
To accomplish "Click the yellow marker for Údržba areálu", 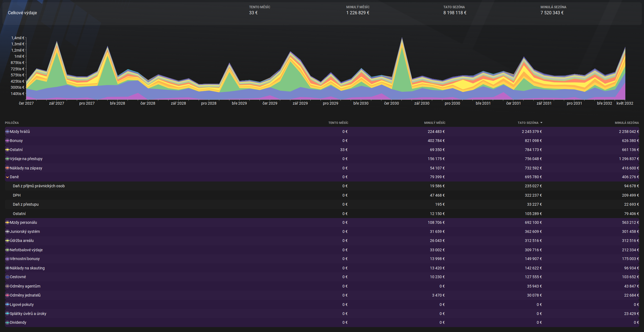I will pyautogui.click(x=7, y=241).
